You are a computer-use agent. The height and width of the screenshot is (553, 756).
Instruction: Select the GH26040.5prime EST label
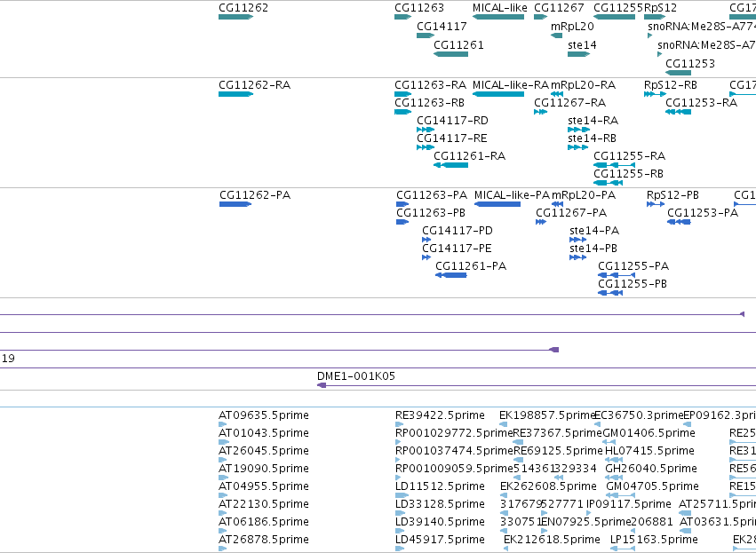click(651, 469)
